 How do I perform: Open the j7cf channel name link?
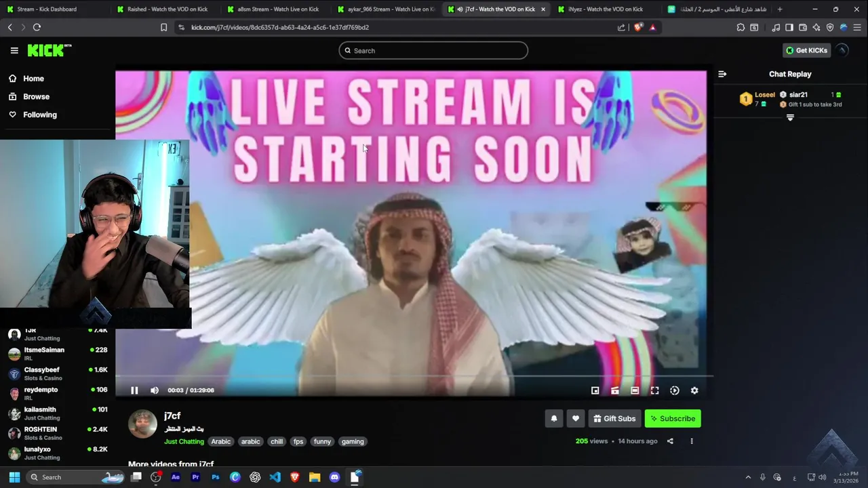click(172, 415)
